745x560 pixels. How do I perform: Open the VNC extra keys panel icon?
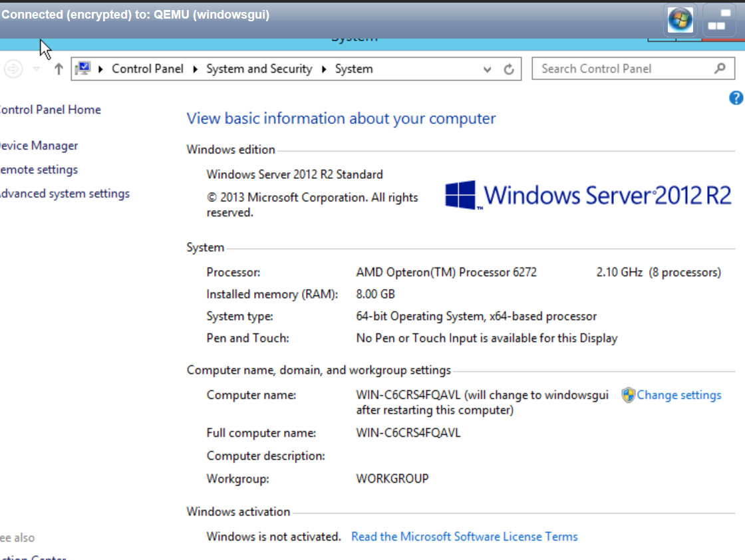[718, 20]
